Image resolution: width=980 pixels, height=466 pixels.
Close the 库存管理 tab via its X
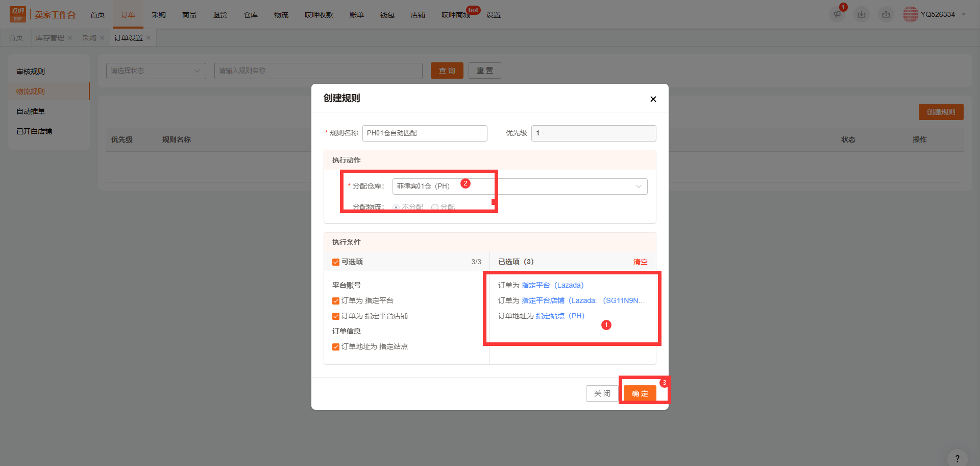click(x=70, y=38)
